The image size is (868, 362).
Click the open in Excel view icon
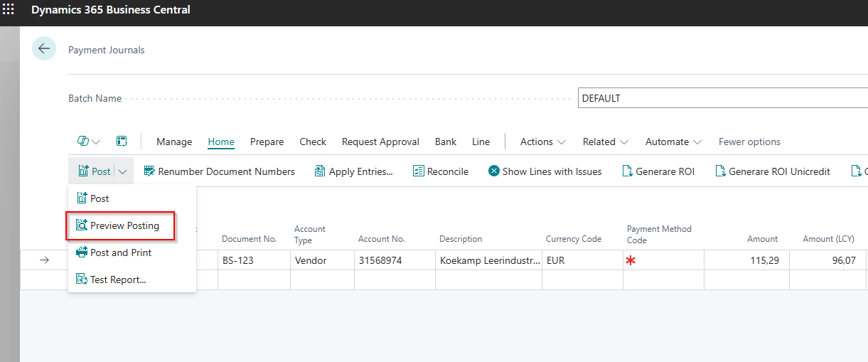pos(122,142)
